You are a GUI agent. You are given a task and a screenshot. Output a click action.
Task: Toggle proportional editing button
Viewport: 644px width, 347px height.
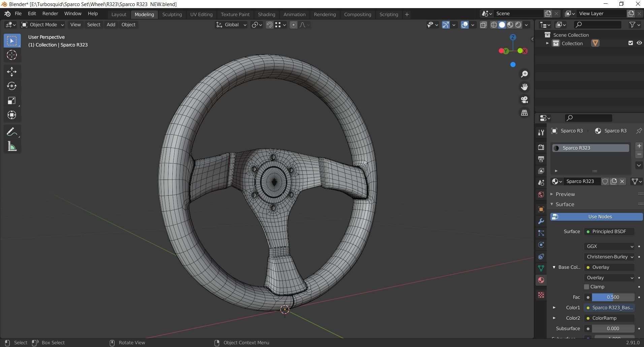pyautogui.click(x=293, y=25)
